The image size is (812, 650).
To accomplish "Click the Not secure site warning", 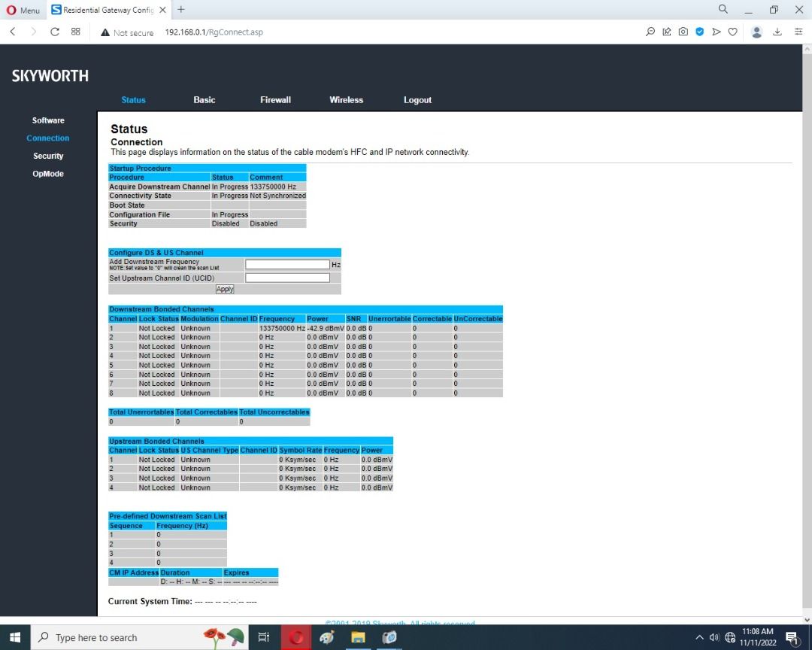I will [x=127, y=32].
